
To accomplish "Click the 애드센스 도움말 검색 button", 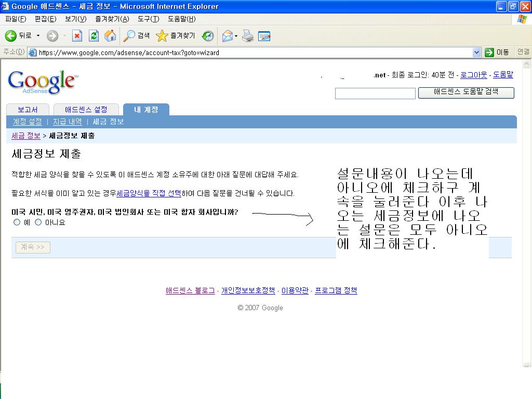I will pyautogui.click(x=466, y=92).
